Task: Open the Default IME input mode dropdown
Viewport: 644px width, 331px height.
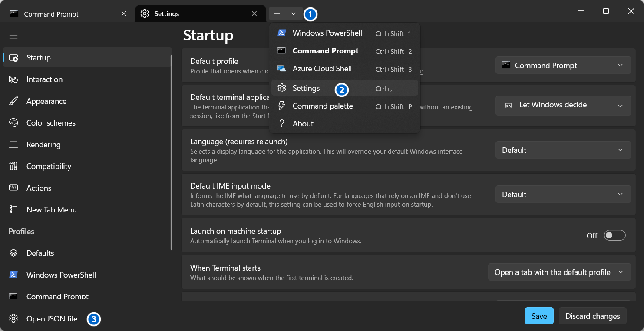Action: tap(563, 195)
